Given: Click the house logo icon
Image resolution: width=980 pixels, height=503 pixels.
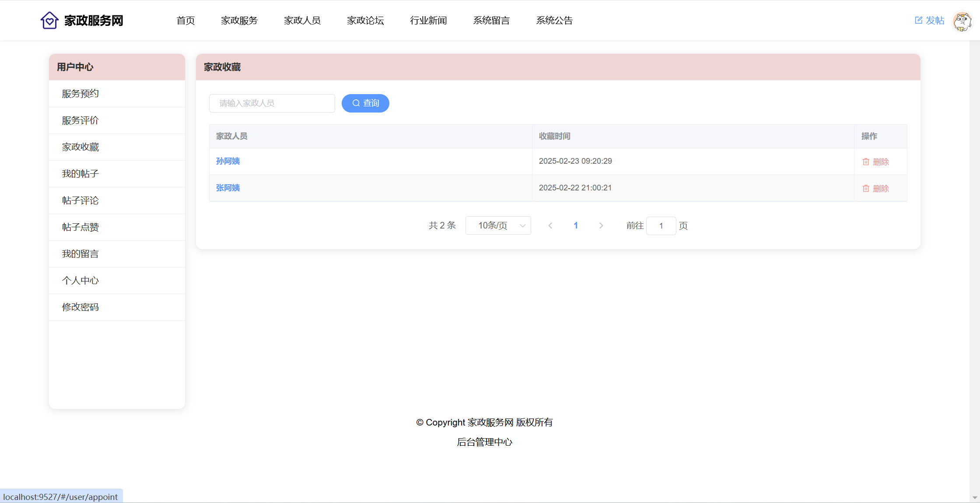Looking at the screenshot, I should coord(49,21).
